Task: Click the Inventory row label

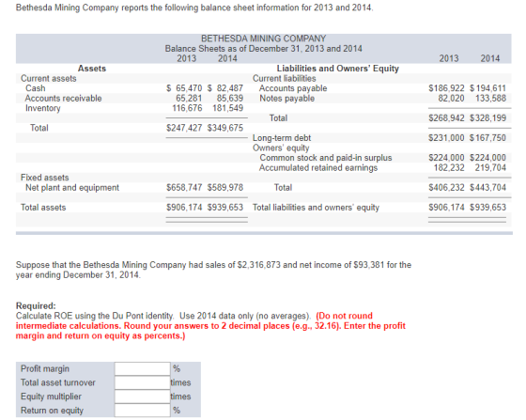Action: click(x=43, y=108)
